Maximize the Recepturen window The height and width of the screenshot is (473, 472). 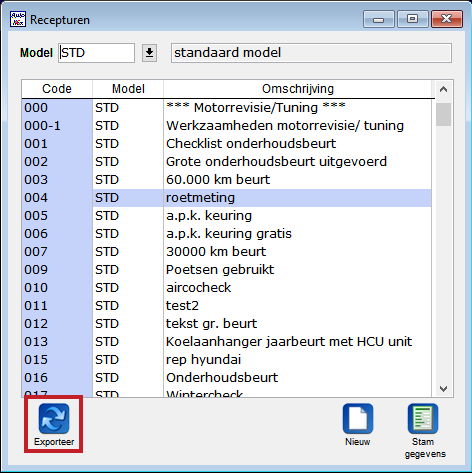tap(413, 19)
